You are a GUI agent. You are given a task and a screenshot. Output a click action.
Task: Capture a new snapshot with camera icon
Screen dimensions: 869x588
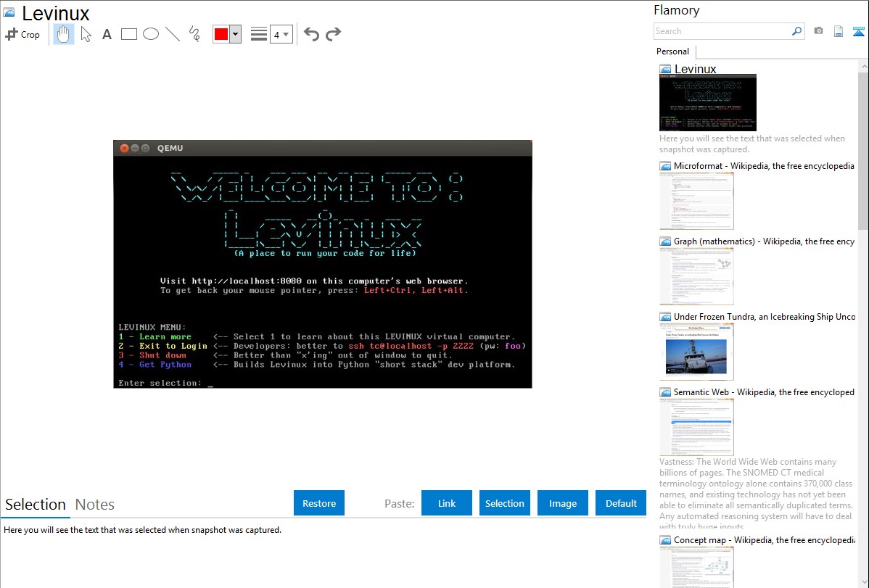tap(818, 31)
